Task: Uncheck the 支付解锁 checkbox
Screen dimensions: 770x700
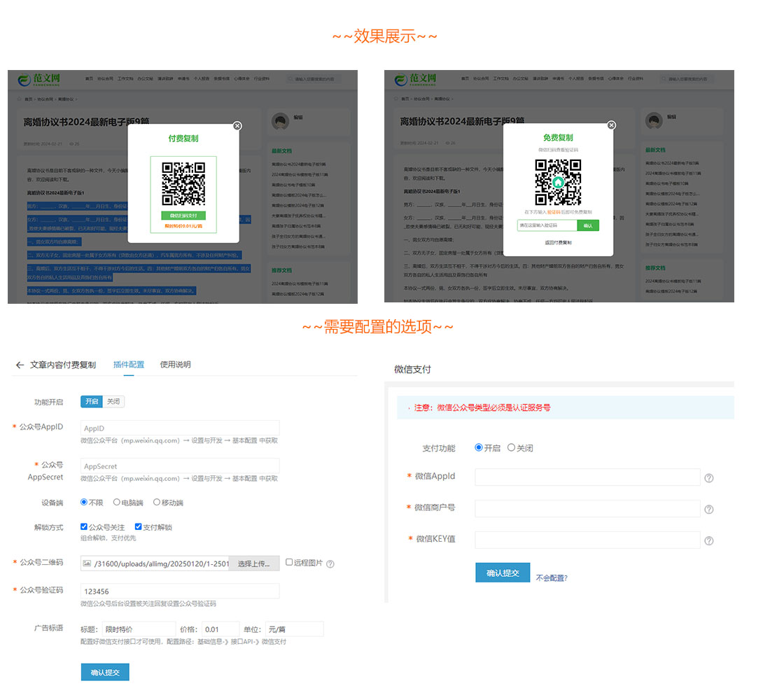Action: (x=138, y=526)
